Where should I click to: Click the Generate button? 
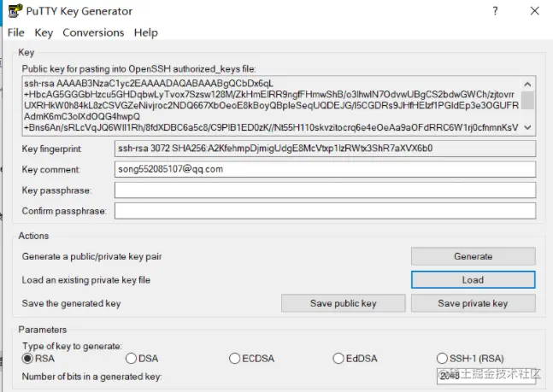(x=473, y=256)
